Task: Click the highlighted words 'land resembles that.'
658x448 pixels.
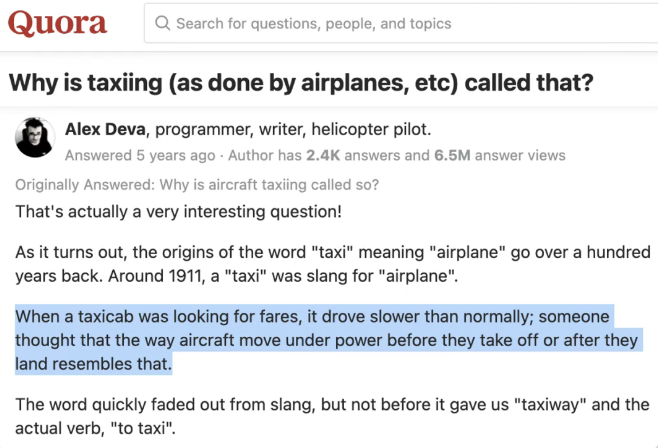Action: pyautogui.click(x=94, y=366)
